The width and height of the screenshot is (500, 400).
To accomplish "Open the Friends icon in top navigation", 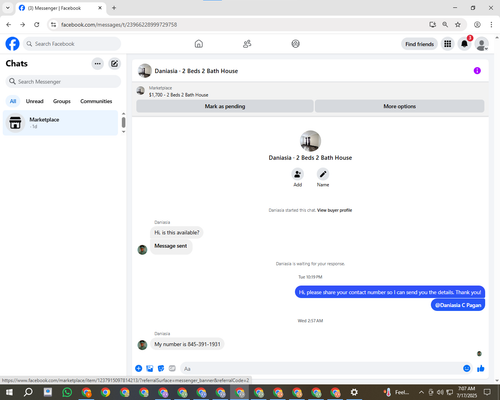I will pyautogui.click(x=247, y=44).
